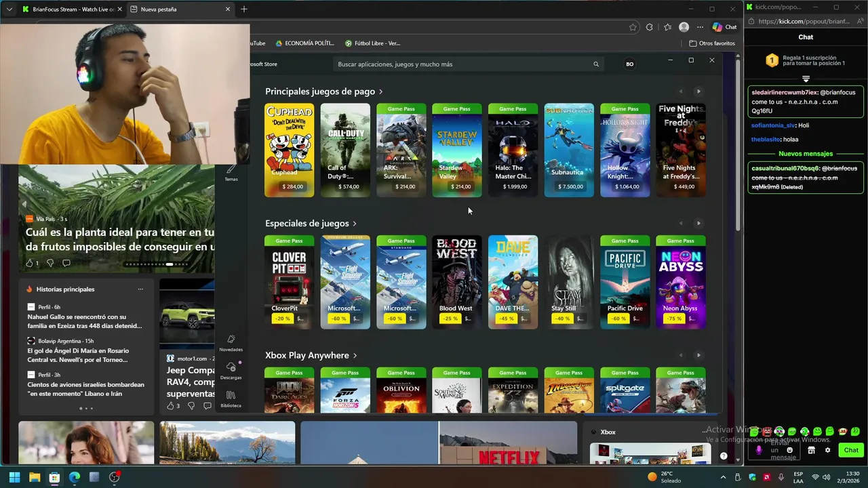868x488 pixels.
Task: Open Edge favorites list icon
Action: (667, 27)
